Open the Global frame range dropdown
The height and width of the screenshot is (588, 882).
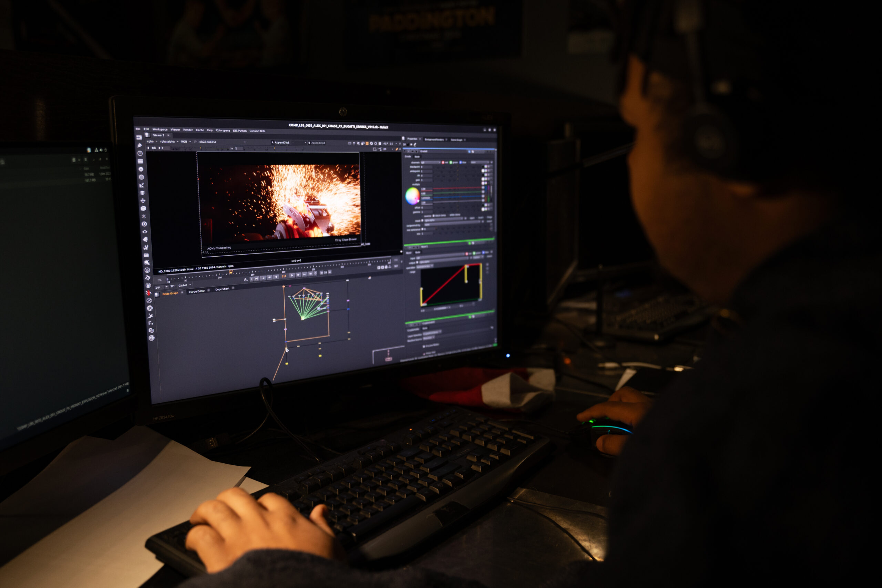tap(185, 285)
